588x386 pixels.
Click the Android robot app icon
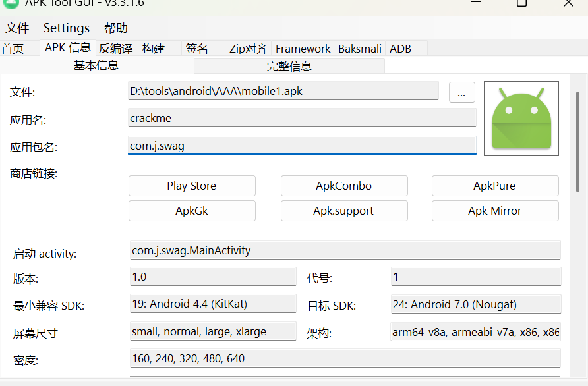(521, 119)
